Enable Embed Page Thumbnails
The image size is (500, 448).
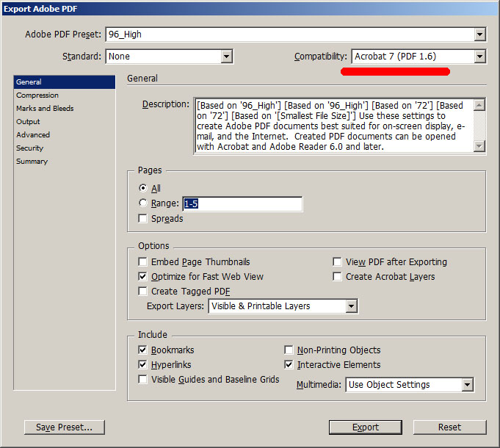pyautogui.click(x=142, y=261)
